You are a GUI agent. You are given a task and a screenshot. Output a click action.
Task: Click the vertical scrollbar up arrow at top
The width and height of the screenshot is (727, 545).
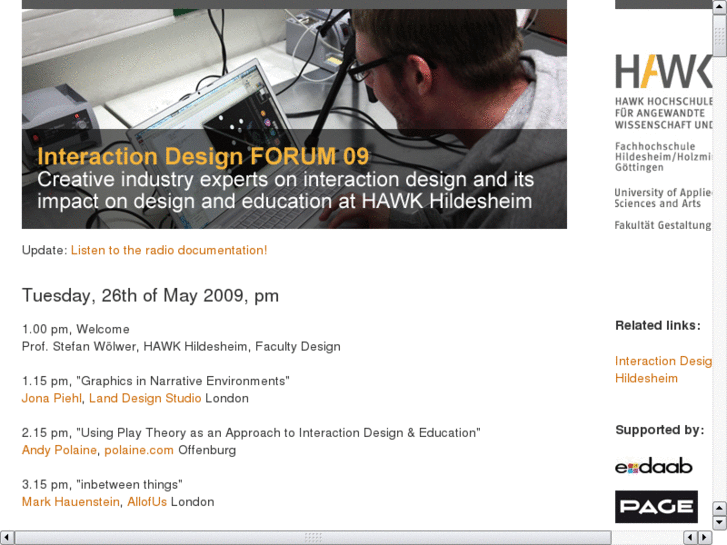[719, 6]
